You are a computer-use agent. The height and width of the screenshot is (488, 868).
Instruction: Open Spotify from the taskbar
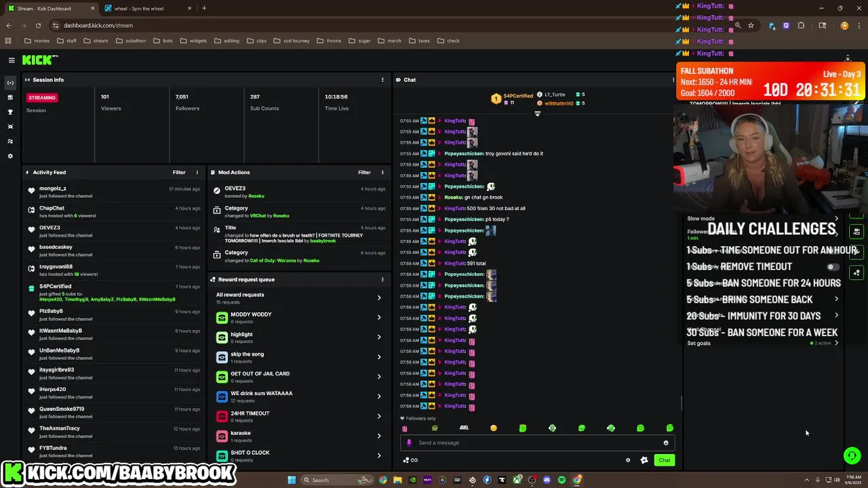pos(561,480)
